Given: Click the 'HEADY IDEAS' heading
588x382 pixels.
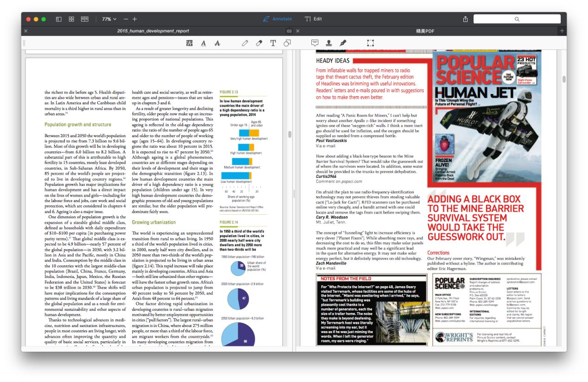Looking at the screenshot, I should tap(333, 61).
